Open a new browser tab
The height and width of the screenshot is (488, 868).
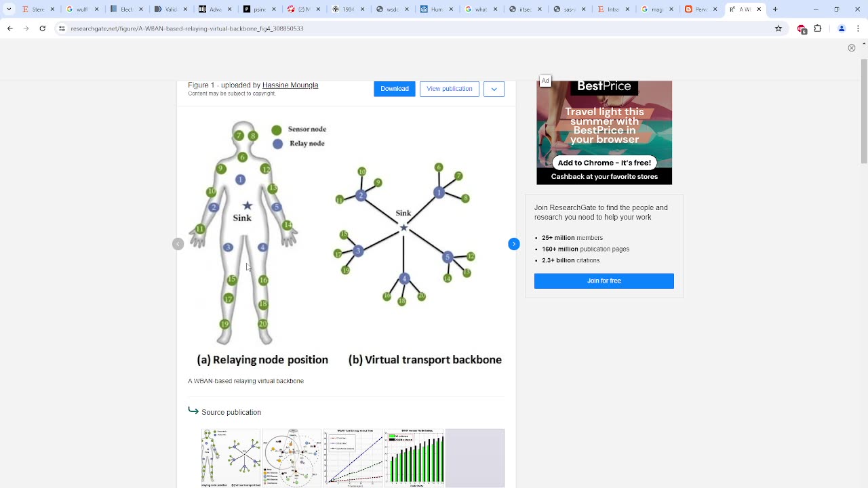[775, 9]
